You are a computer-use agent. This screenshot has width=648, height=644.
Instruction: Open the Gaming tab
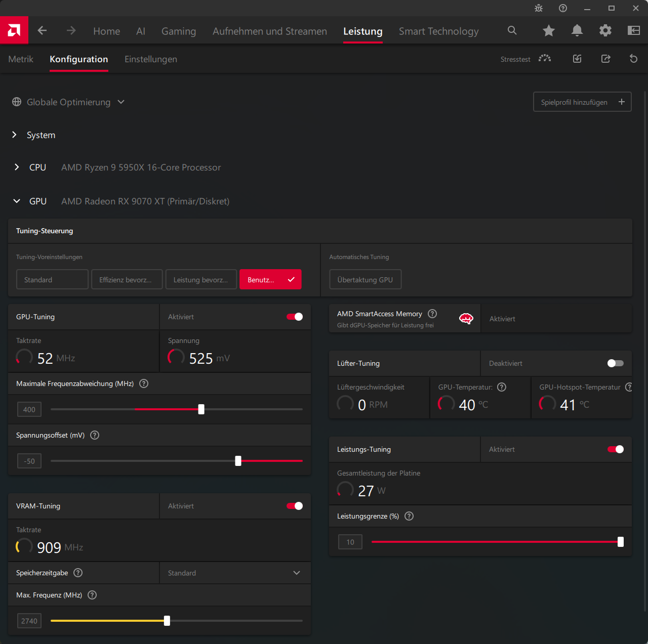pyautogui.click(x=179, y=31)
